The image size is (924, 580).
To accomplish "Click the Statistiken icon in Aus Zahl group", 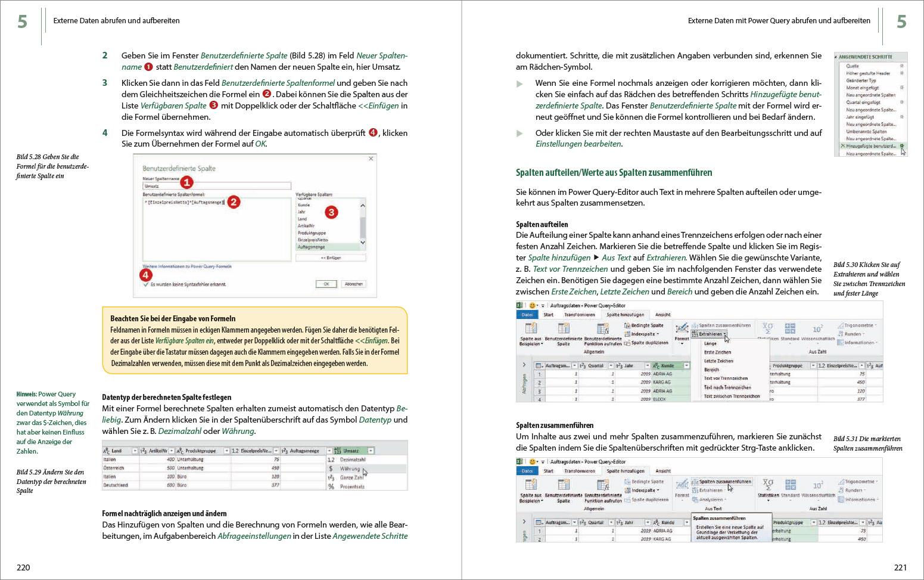I will click(768, 327).
